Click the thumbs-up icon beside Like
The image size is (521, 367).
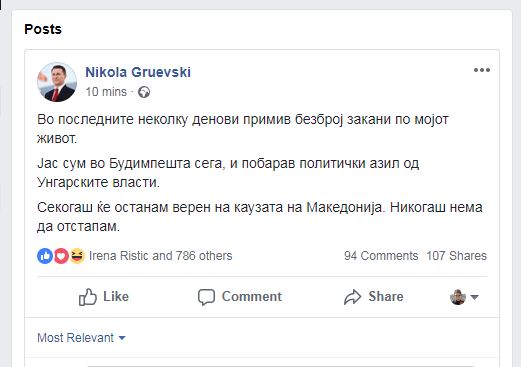click(x=88, y=297)
